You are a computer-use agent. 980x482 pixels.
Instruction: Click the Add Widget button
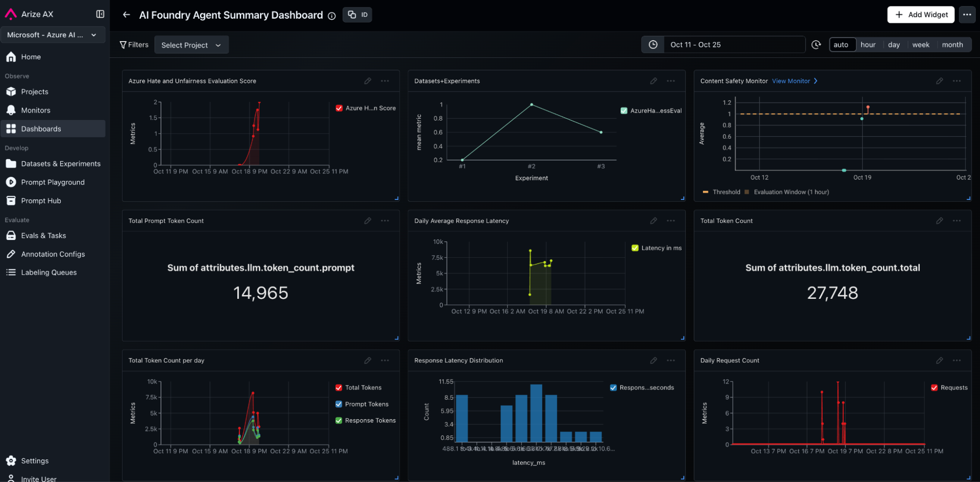tap(920, 15)
